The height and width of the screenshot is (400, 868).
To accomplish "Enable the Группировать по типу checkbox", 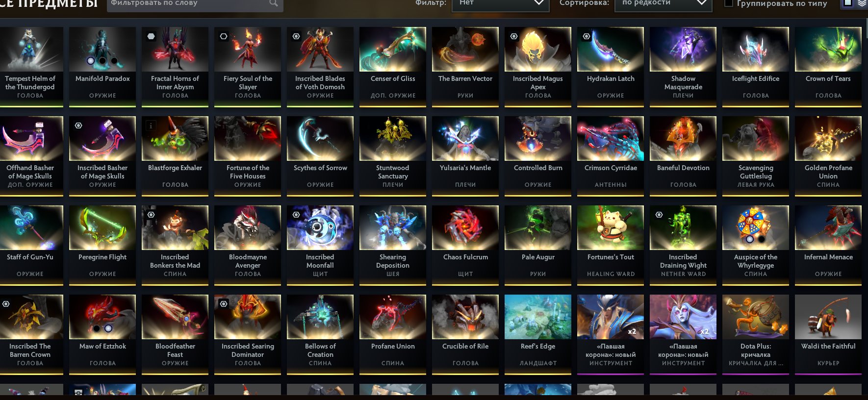I will click(729, 3).
